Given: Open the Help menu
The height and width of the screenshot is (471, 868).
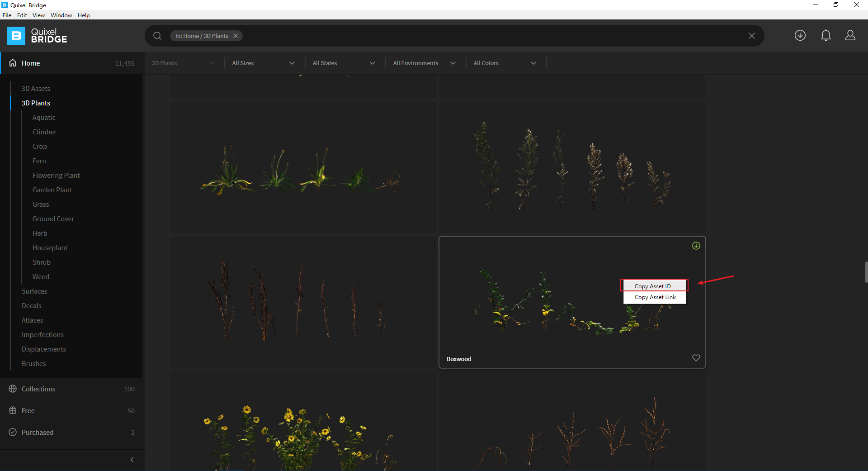Looking at the screenshot, I should pyautogui.click(x=84, y=15).
